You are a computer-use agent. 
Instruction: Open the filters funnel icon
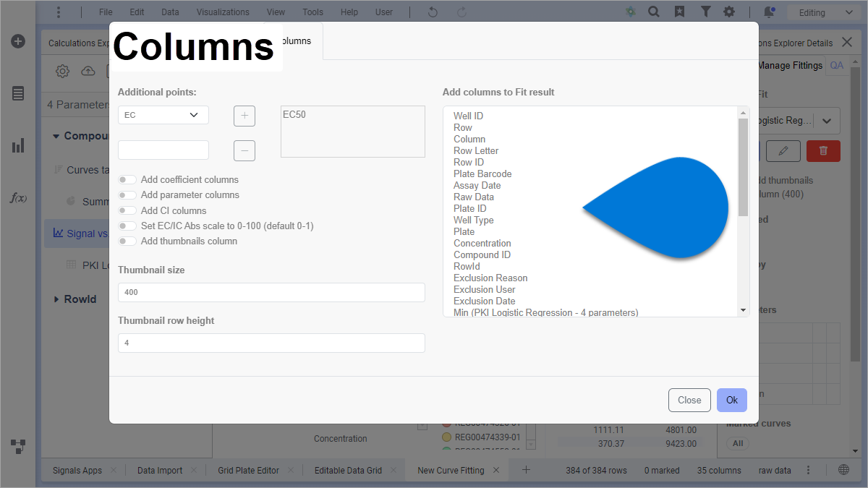pos(705,12)
